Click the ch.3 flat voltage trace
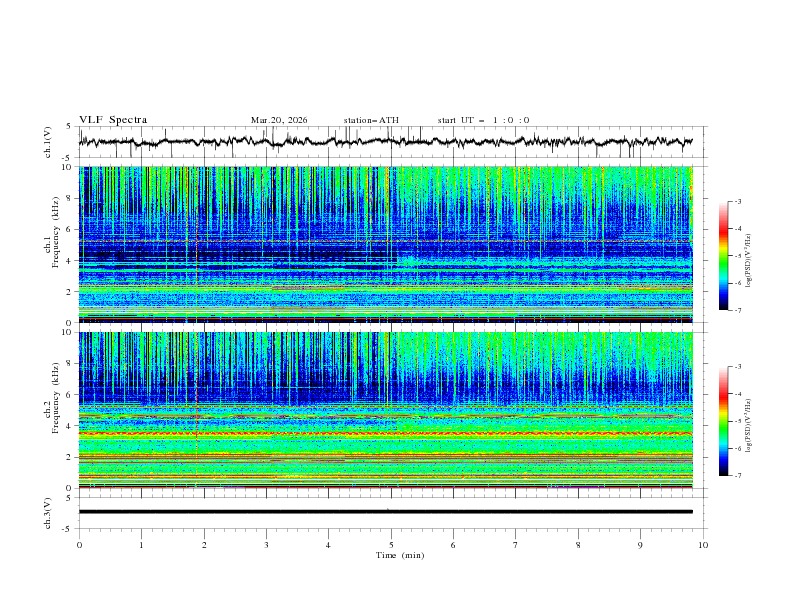 [386, 512]
